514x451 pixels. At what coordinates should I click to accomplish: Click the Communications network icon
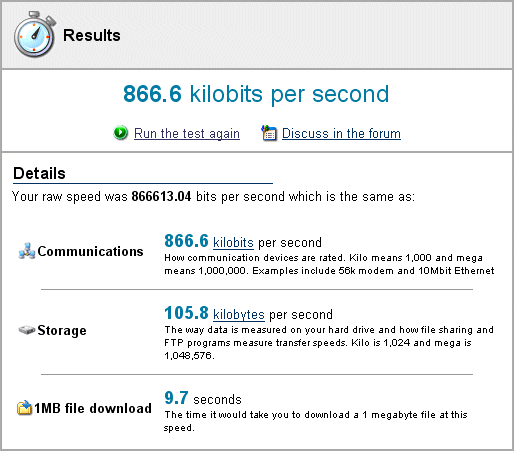click(x=27, y=251)
